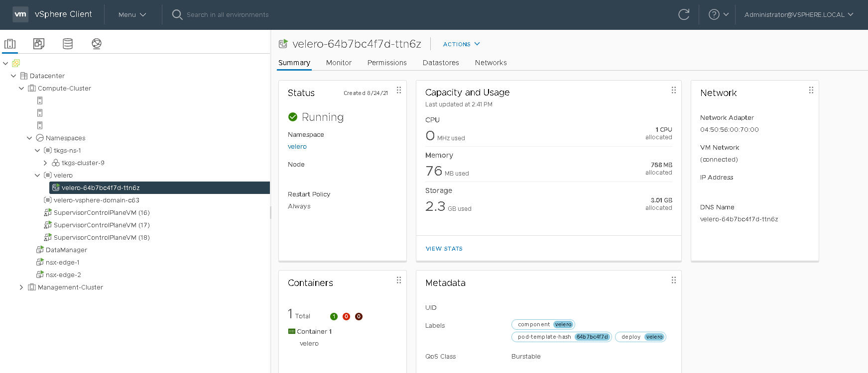The height and width of the screenshot is (373, 868).
Task: Click the vSphere Client title
Action: click(63, 14)
